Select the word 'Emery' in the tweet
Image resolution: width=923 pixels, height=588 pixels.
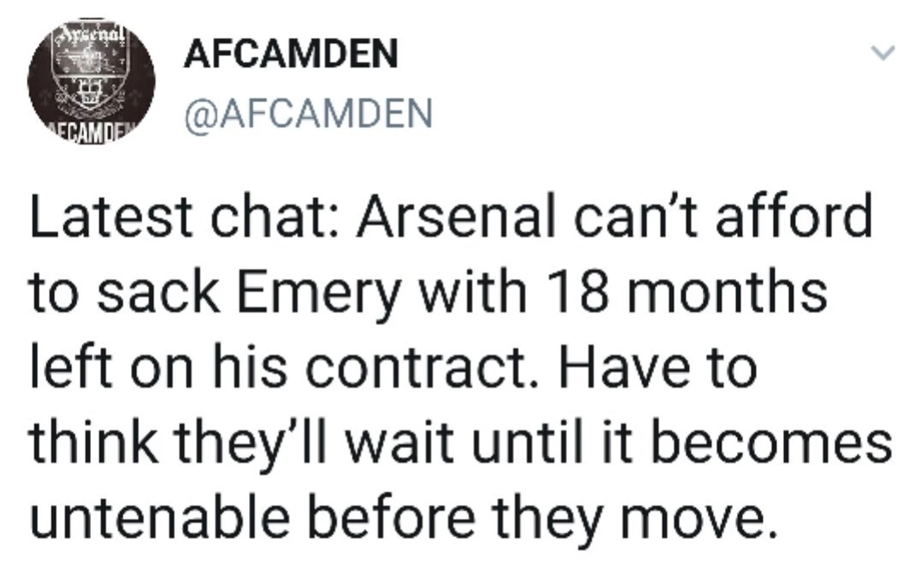pos(319,293)
